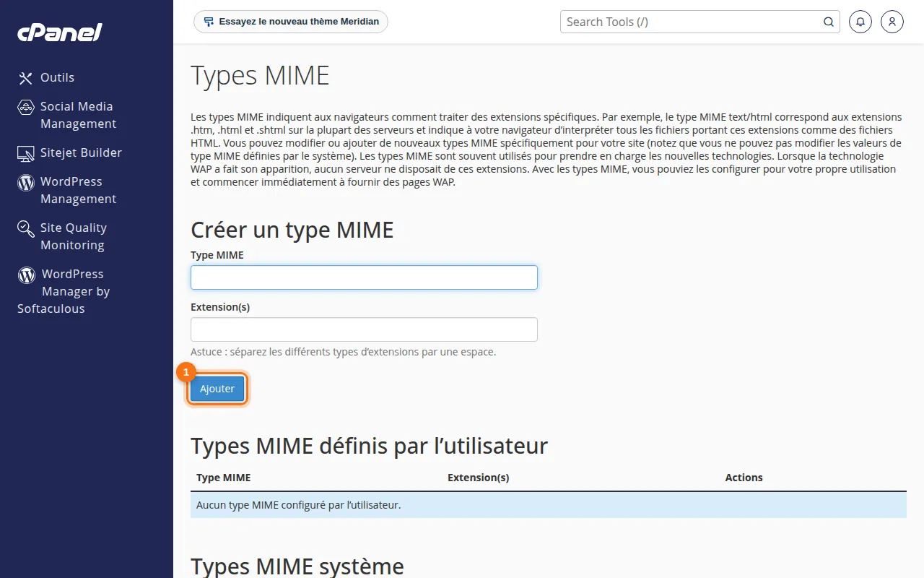Click Essayez le nouveau thème Meridian

(x=291, y=22)
